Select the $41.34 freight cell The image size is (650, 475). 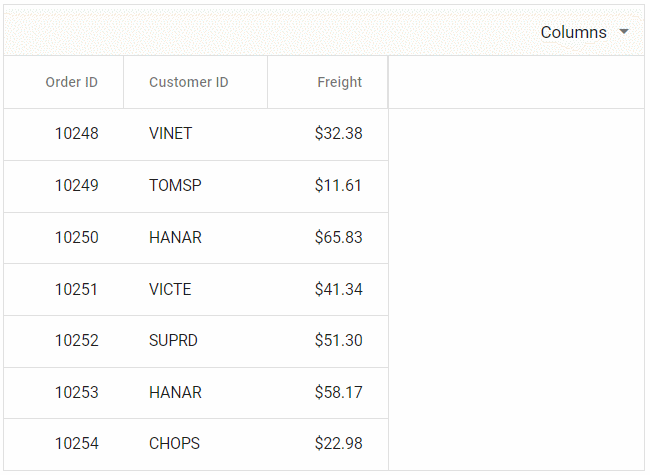tap(338, 290)
